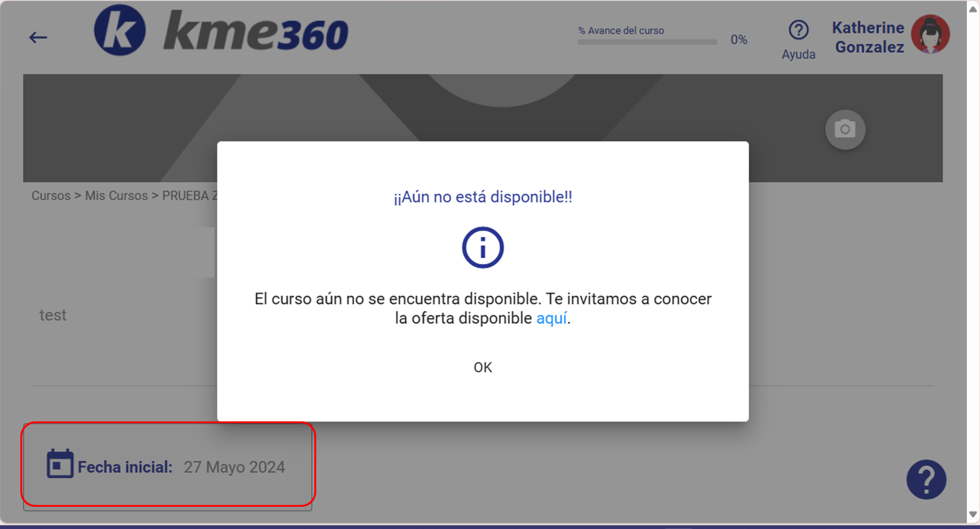Viewport: 980px width, 529px height.
Task: Click the course progress bar
Action: (647, 42)
